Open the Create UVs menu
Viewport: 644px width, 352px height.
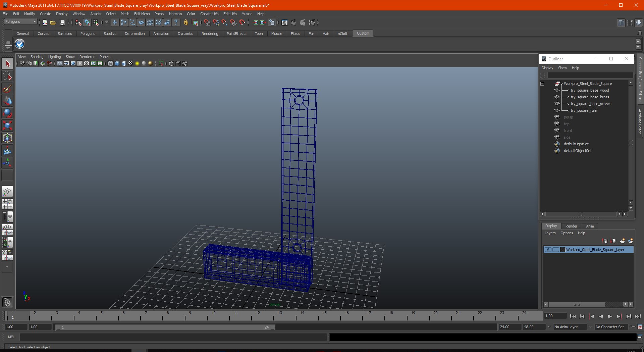tap(209, 14)
